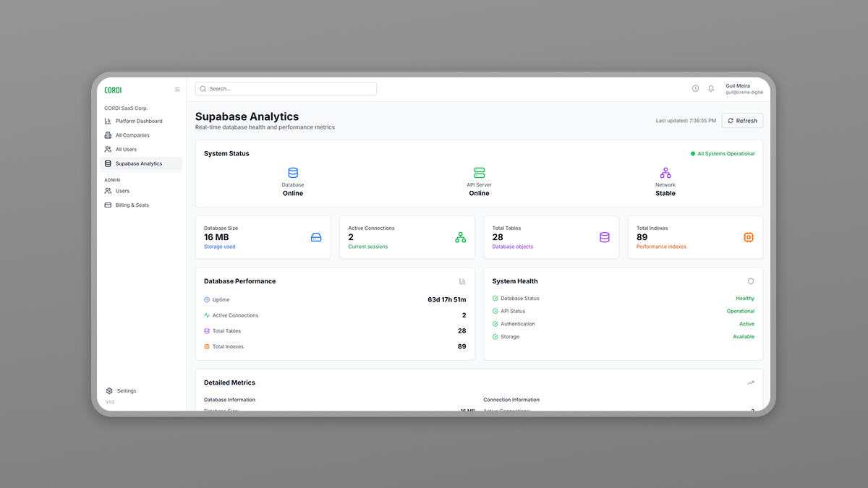This screenshot has width=868, height=488.
Task: Open the history clock icon in header
Action: [695, 89]
